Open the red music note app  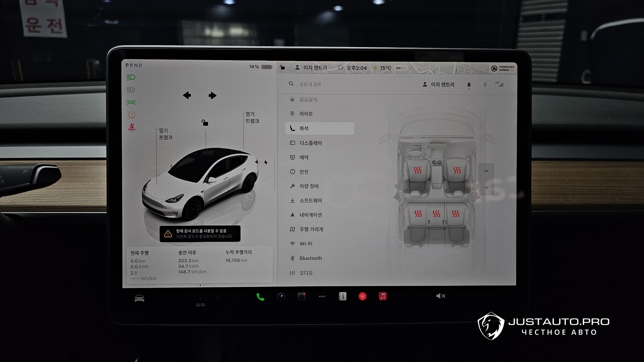383,296
